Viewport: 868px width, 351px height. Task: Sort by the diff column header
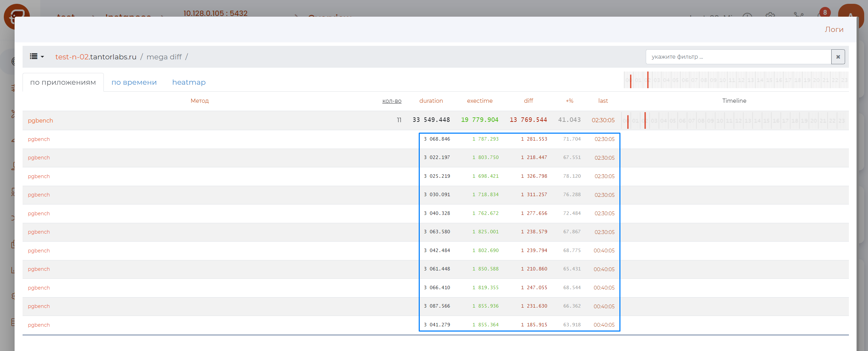pyautogui.click(x=528, y=101)
